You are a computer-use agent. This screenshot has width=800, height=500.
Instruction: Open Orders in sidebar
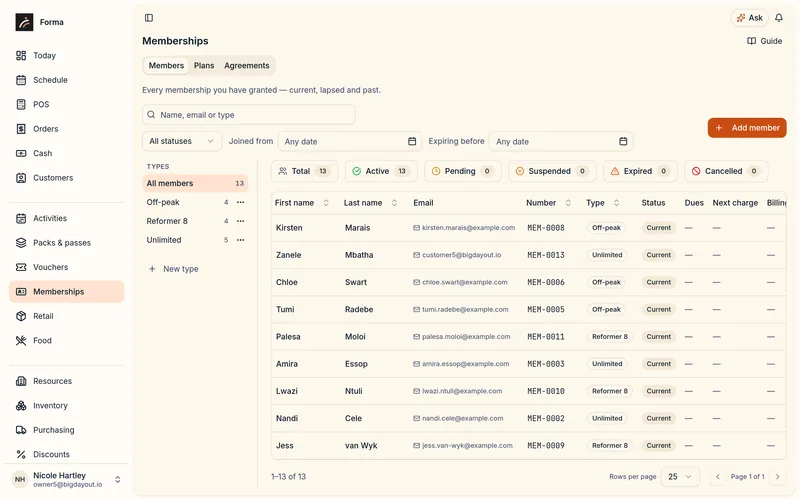point(66,129)
